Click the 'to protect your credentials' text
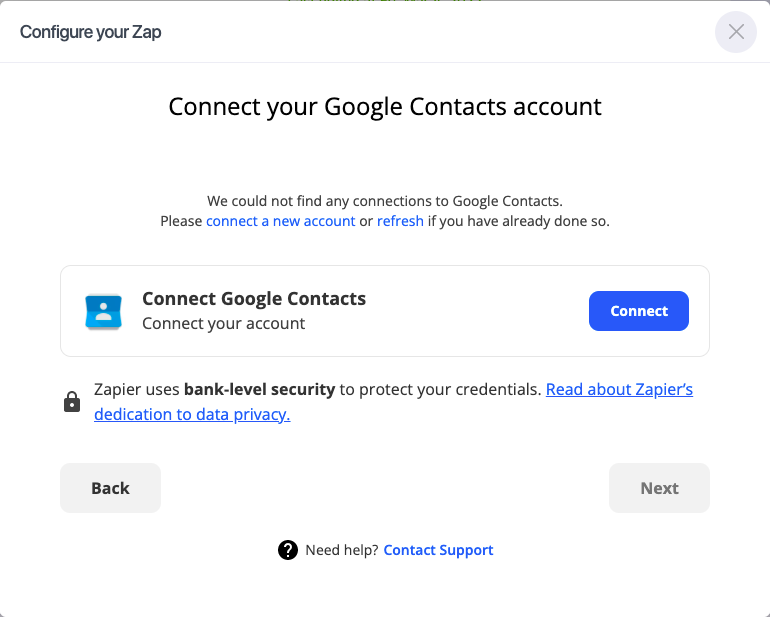 pyautogui.click(x=442, y=390)
